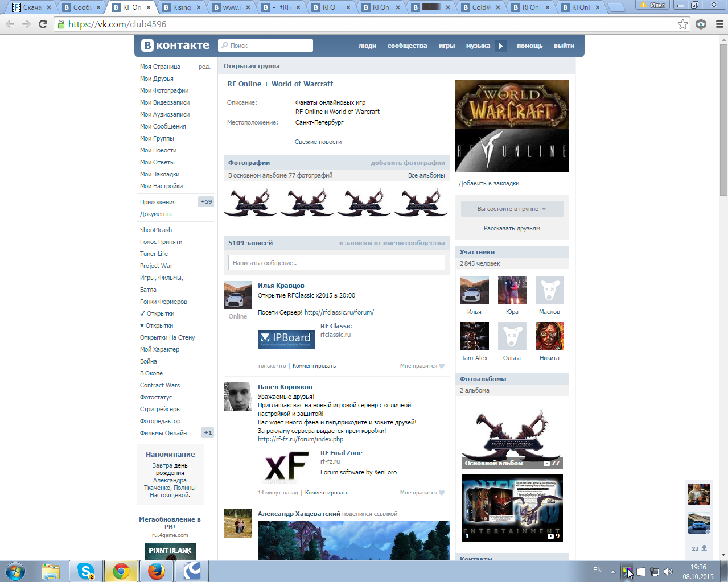Click Комментировать under Илья Кравцов's post
The image size is (728, 582).
314,366
